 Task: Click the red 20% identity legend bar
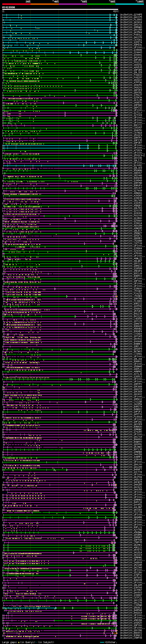(x=16, y=4)
